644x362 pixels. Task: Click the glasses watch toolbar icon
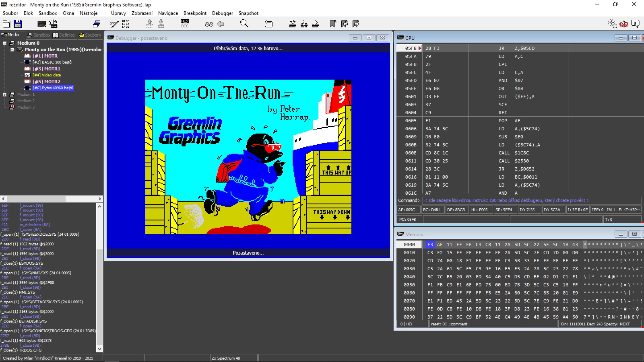tap(209, 24)
